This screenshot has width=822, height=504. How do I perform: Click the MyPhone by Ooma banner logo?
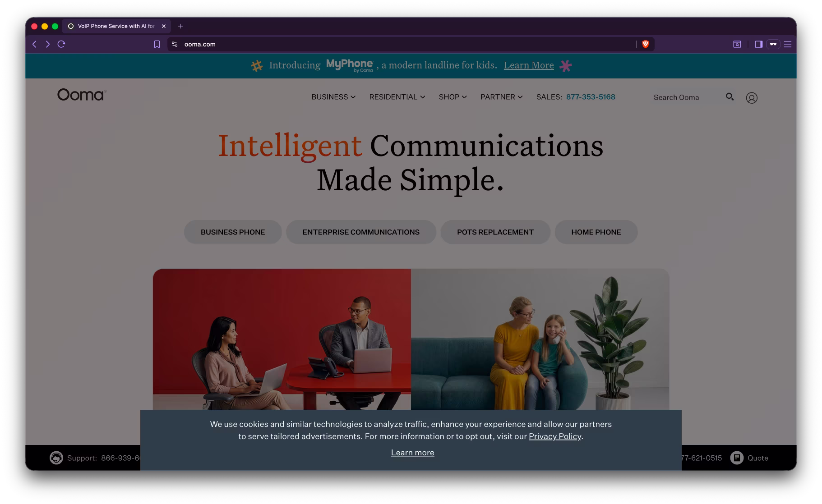350,65
